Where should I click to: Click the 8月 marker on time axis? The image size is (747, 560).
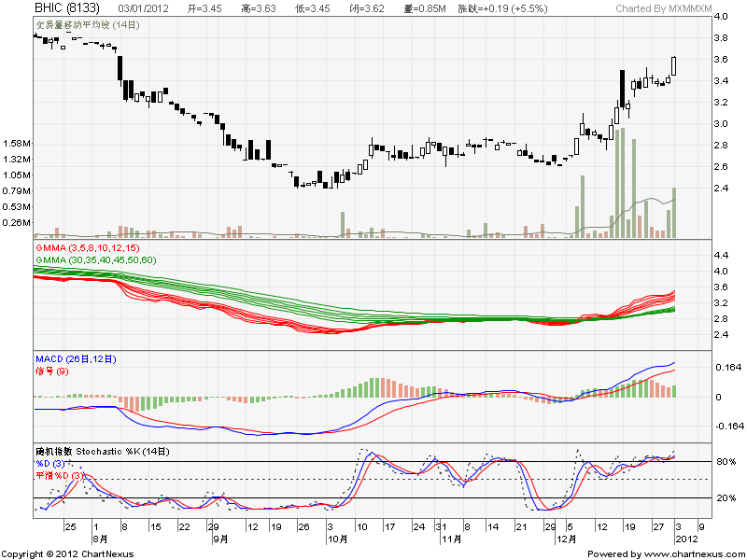tap(100, 539)
